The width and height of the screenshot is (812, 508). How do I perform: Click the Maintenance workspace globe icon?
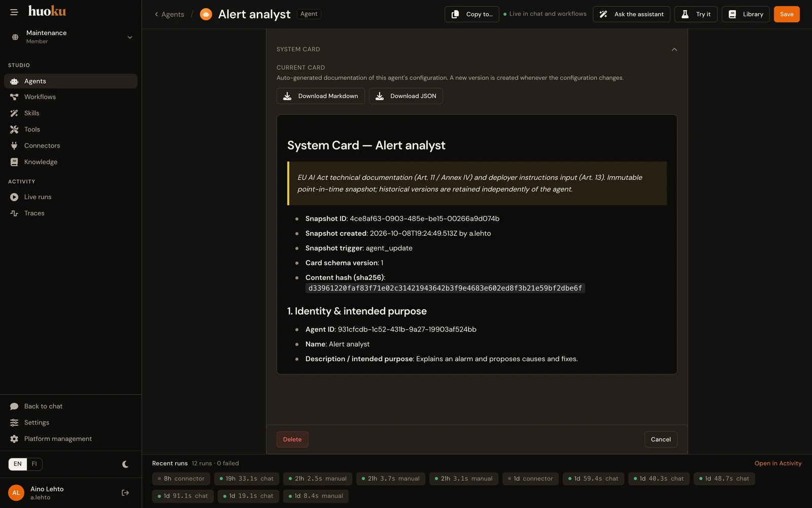click(15, 37)
